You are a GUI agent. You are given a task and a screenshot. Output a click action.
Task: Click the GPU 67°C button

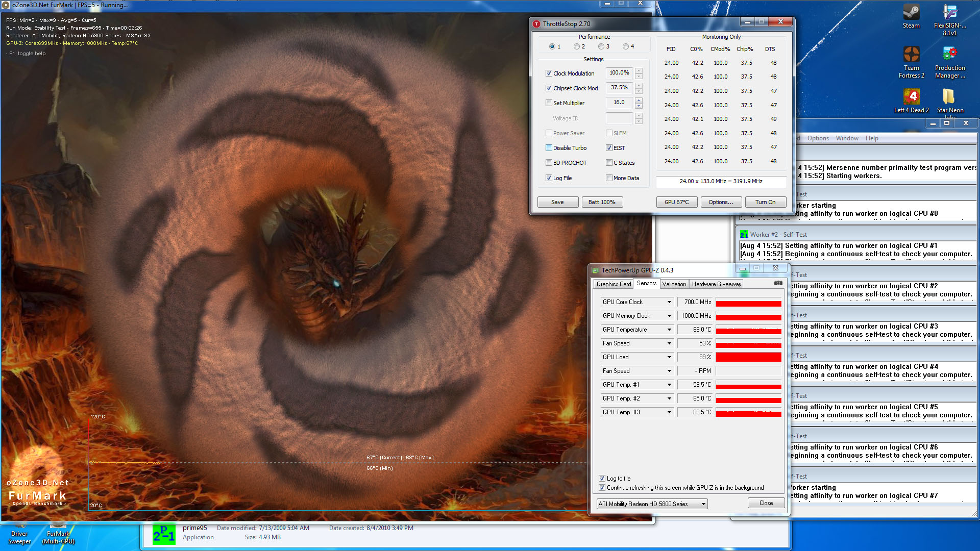coord(676,202)
